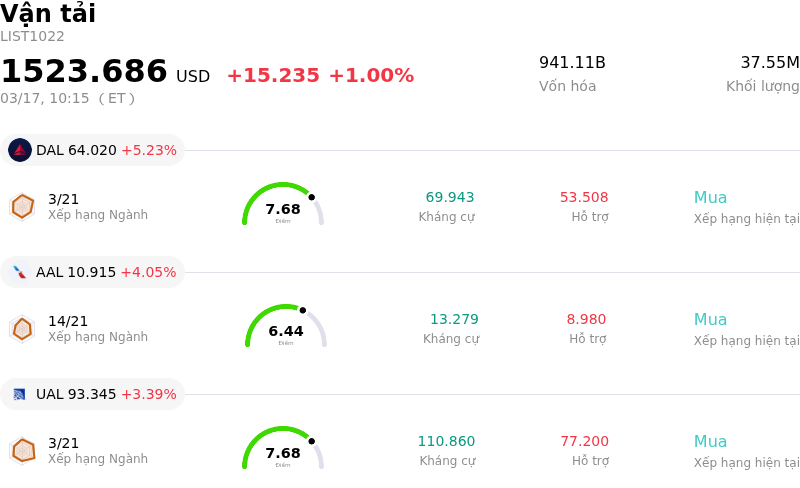The width and height of the screenshot is (800, 488).
Task: Click DAL industry rank hexagon icon
Action: pos(22,206)
